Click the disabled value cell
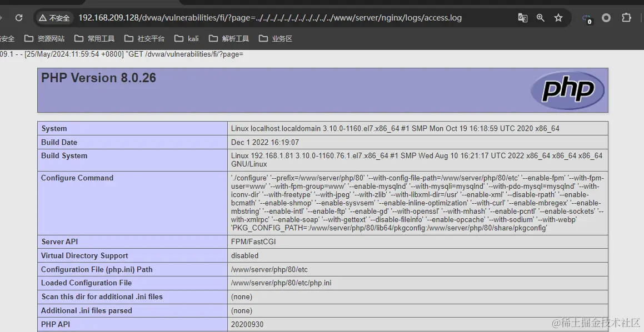This screenshot has height=332, width=644. [x=418, y=256]
